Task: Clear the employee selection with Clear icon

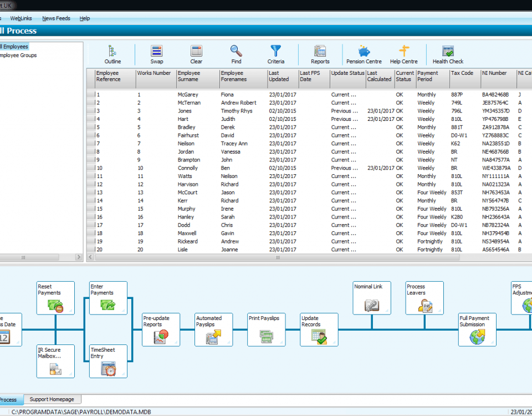Action: point(196,54)
